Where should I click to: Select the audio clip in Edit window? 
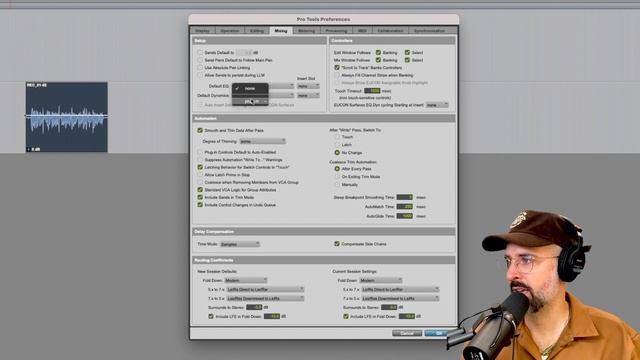(67, 117)
